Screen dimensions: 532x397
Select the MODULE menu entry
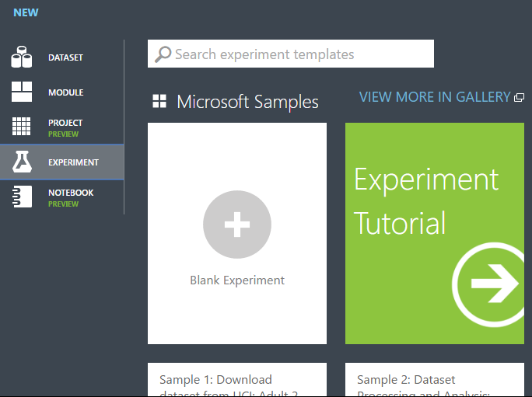pyautogui.click(x=62, y=92)
